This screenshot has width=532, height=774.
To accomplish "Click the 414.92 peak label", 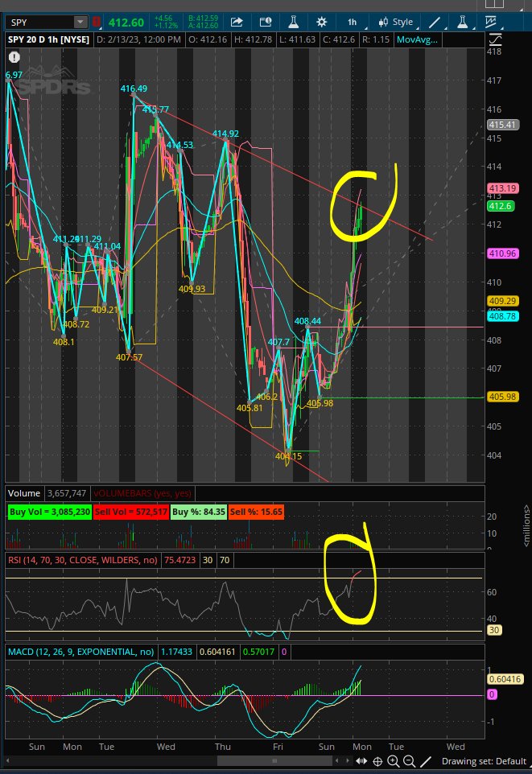I will (225, 134).
